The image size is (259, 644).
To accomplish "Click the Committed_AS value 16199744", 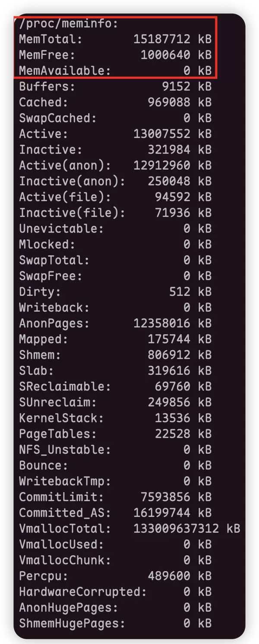I will tap(162, 512).
